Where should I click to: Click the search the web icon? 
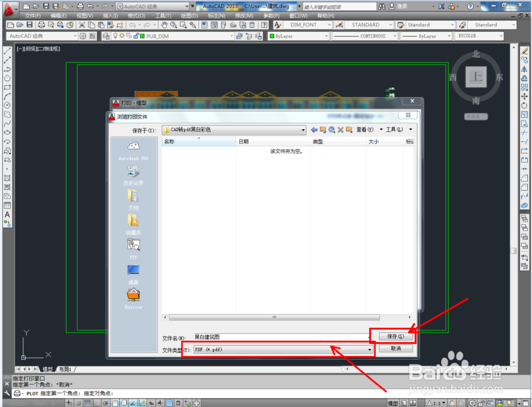point(332,130)
